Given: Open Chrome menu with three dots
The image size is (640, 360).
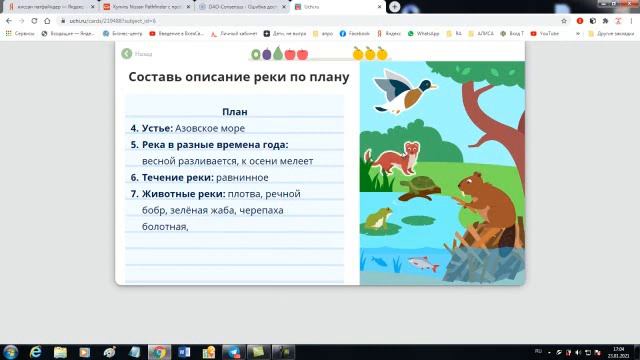Looking at the screenshot, I should (631, 21).
